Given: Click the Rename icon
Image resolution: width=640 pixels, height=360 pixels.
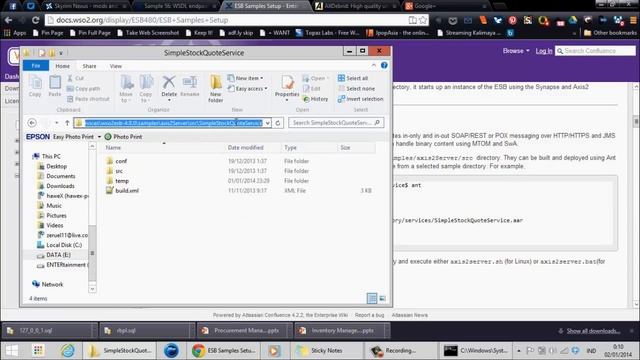Looking at the screenshot, I should tap(190, 86).
